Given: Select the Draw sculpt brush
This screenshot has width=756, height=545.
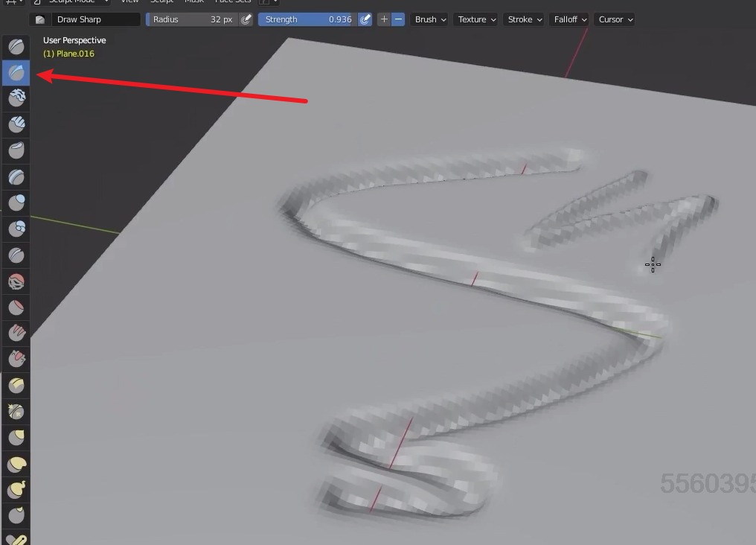Looking at the screenshot, I should click(16, 47).
